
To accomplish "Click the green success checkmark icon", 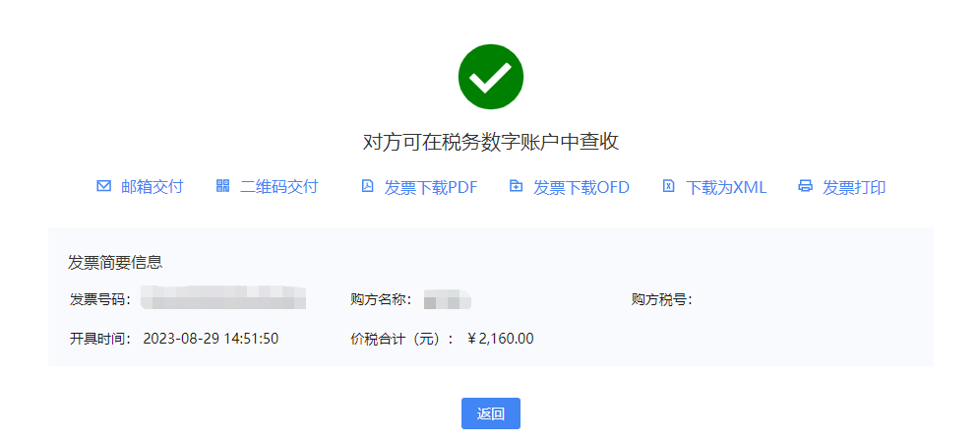I will click(x=490, y=77).
